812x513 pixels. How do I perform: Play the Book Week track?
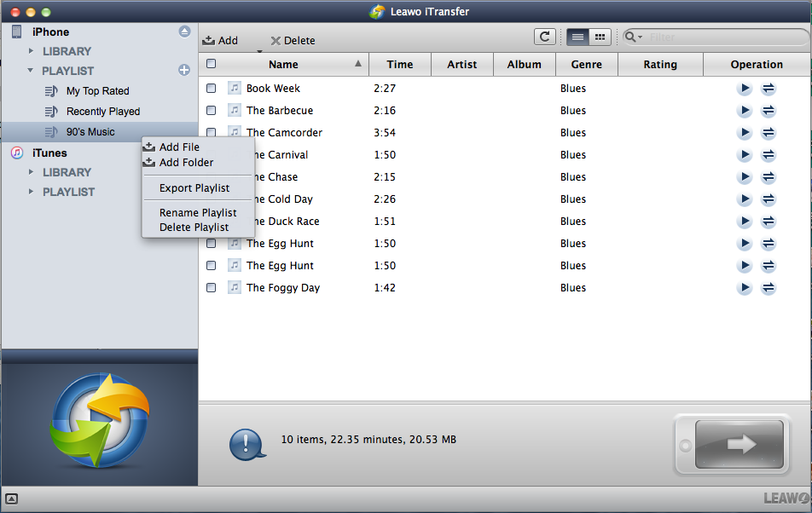point(745,89)
